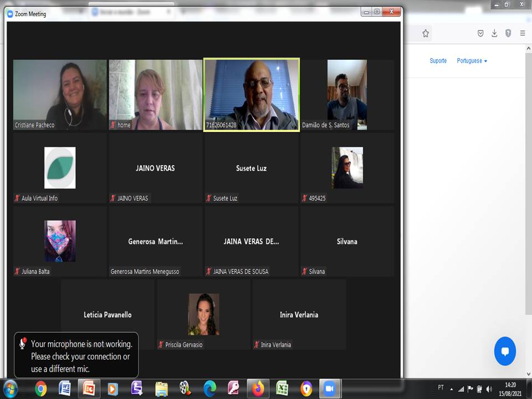
Task: Click Juliana Balta's masked profile photo
Action: click(60, 241)
